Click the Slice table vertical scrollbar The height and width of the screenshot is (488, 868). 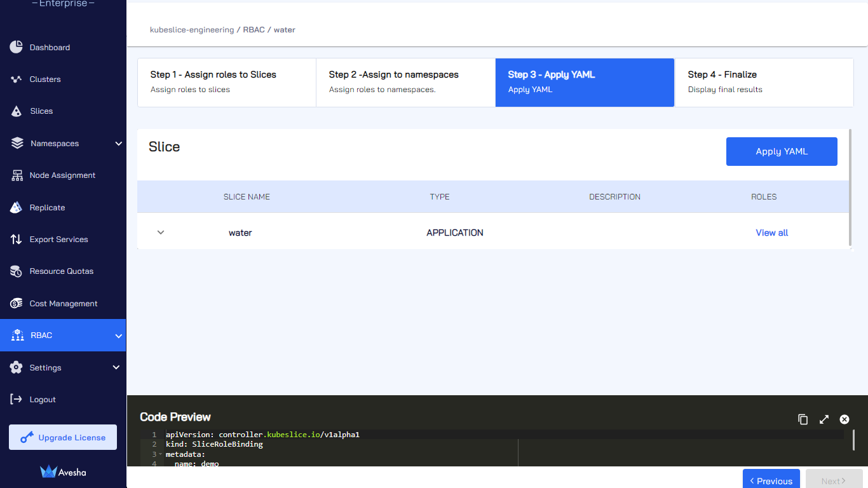[850, 187]
